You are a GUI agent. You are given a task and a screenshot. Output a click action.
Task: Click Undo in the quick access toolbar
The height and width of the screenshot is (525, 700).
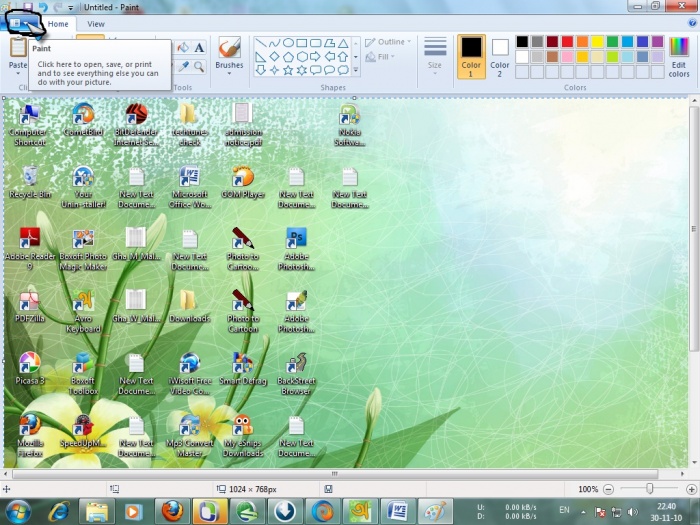tap(43, 7)
